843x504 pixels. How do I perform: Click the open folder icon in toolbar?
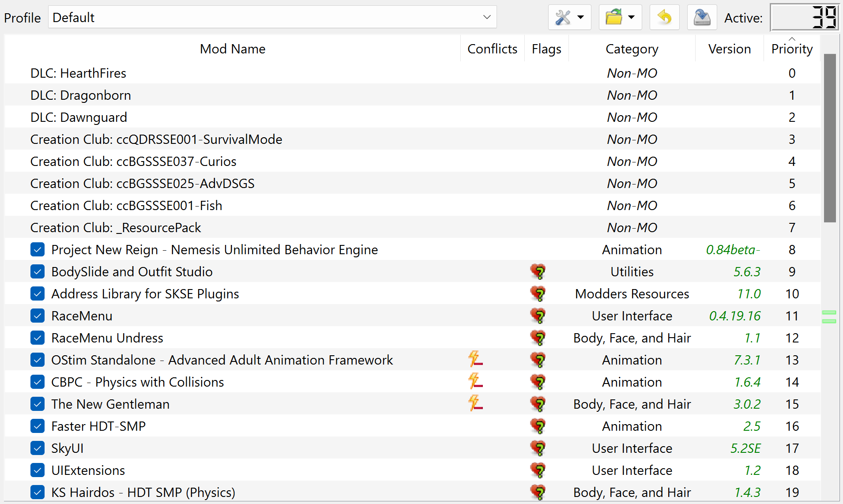coord(613,18)
